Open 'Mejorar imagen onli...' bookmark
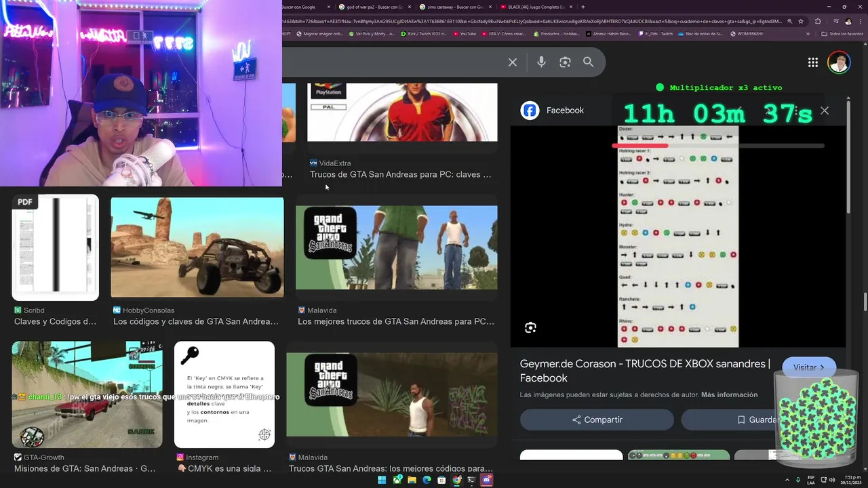 pyautogui.click(x=321, y=33)
